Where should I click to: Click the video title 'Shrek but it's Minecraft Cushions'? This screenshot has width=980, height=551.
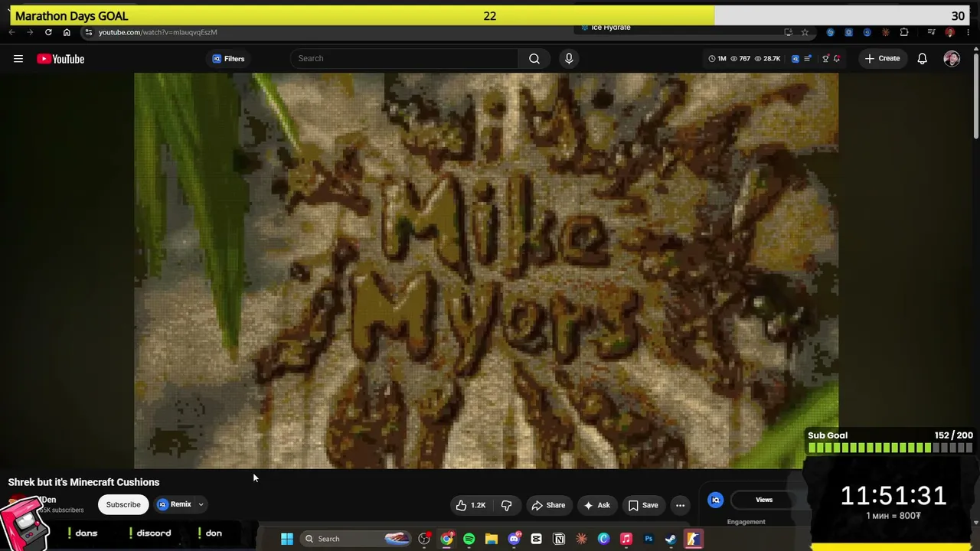tap(83, 482)
